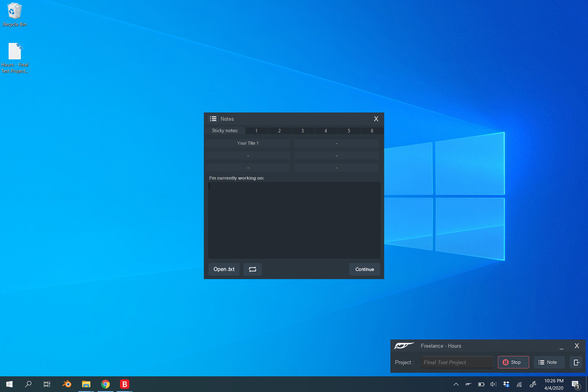This screenshot has height=392, width=588.
Task: Click the pen/link tray icon beside clock
Action: (532, 384)
